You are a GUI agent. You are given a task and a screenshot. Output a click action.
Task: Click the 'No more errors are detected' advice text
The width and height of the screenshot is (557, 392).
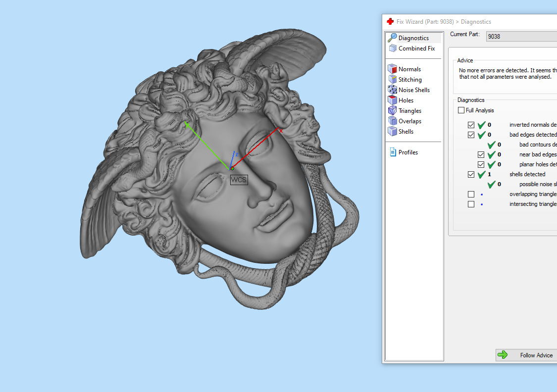[x=507, y=73]
